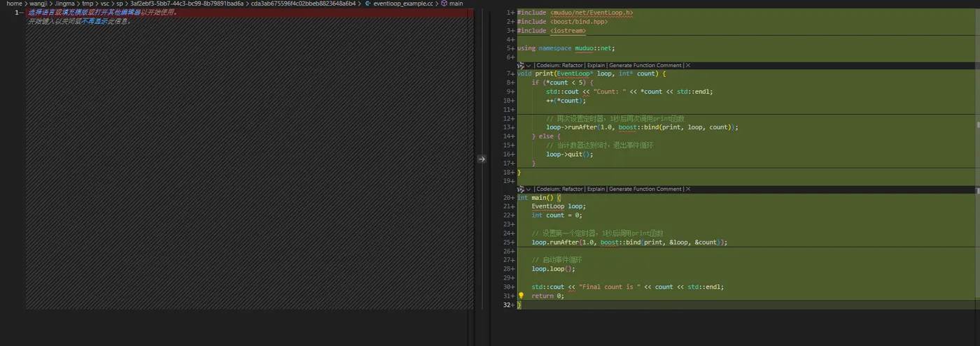The image size is (980, 346).
Task: Open the '.lingma' breadcrumb segment
Action: coord(64,3)
